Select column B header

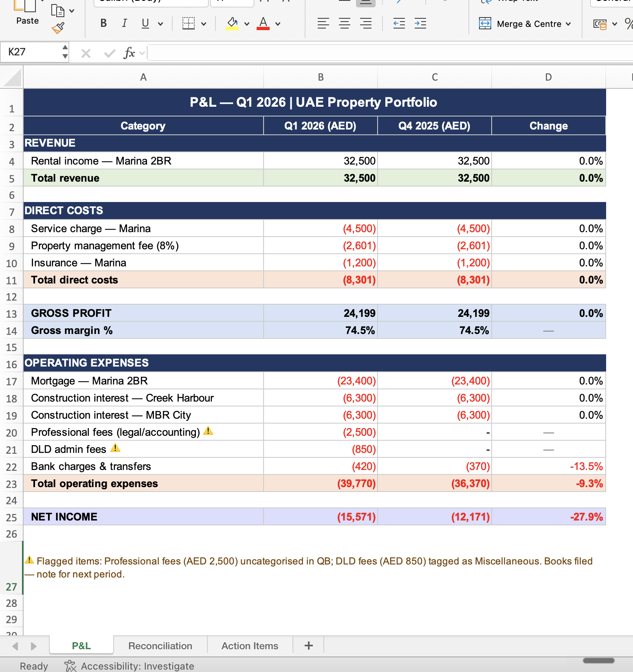[x=321, y=77]
